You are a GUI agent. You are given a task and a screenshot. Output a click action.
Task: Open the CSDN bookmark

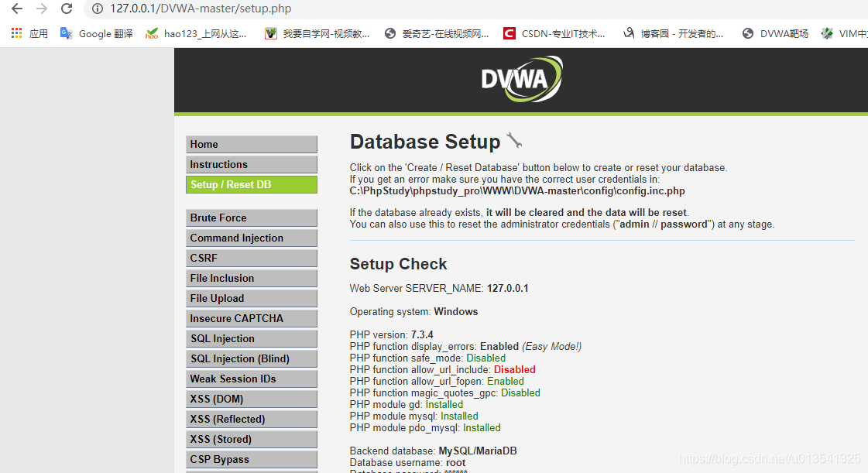[554, 33]
